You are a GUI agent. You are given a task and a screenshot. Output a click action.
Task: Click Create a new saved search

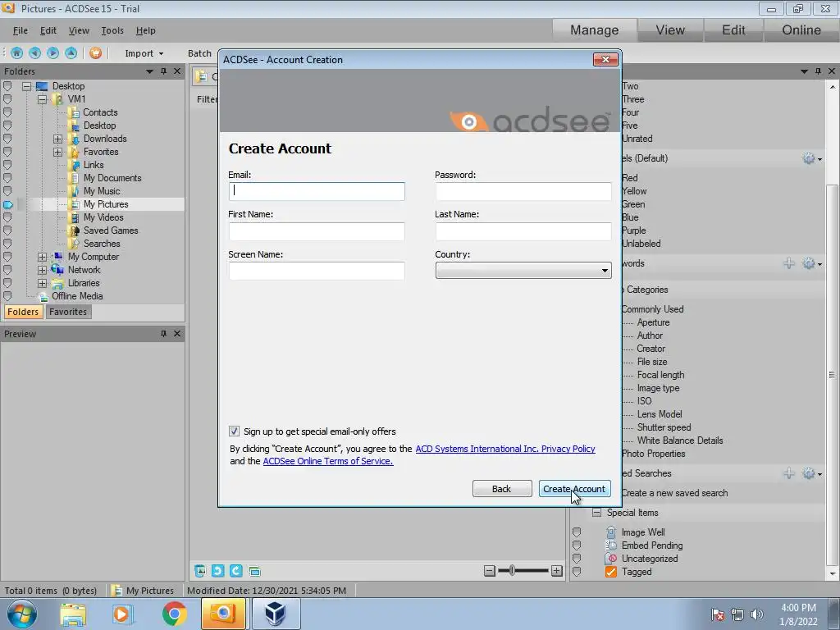[x=674, y=493]
